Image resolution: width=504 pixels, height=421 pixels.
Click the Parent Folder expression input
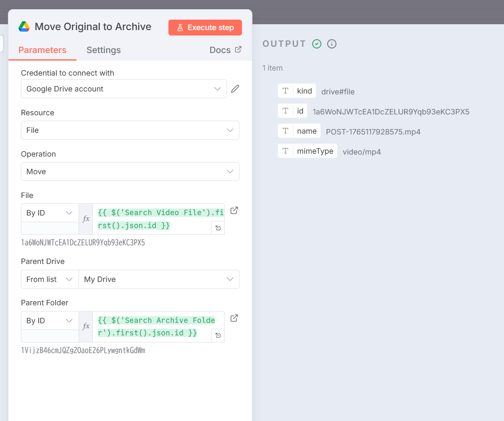pyautogui.click(x=156, y=327)
